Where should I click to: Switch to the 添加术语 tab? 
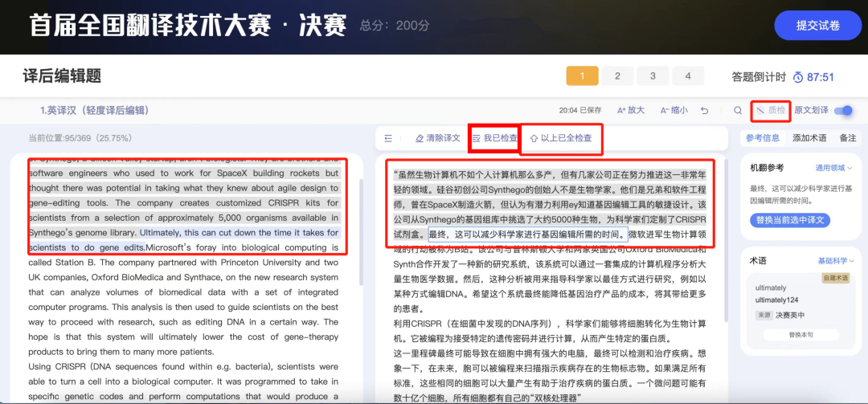(x=809, y=138)
